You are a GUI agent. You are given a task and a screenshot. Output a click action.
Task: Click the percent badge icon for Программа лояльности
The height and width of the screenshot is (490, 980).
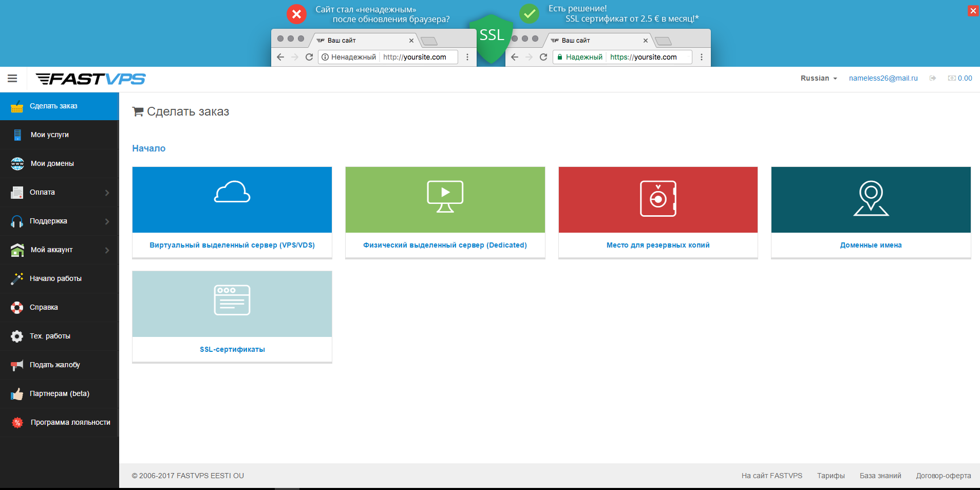[17, 422]
